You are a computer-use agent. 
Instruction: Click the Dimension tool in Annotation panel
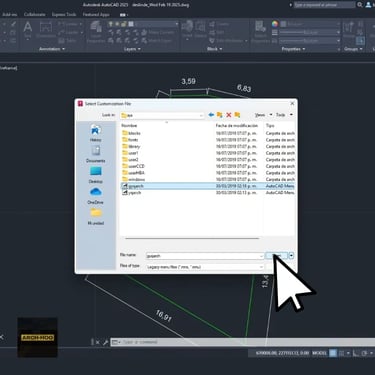[46, 29]
